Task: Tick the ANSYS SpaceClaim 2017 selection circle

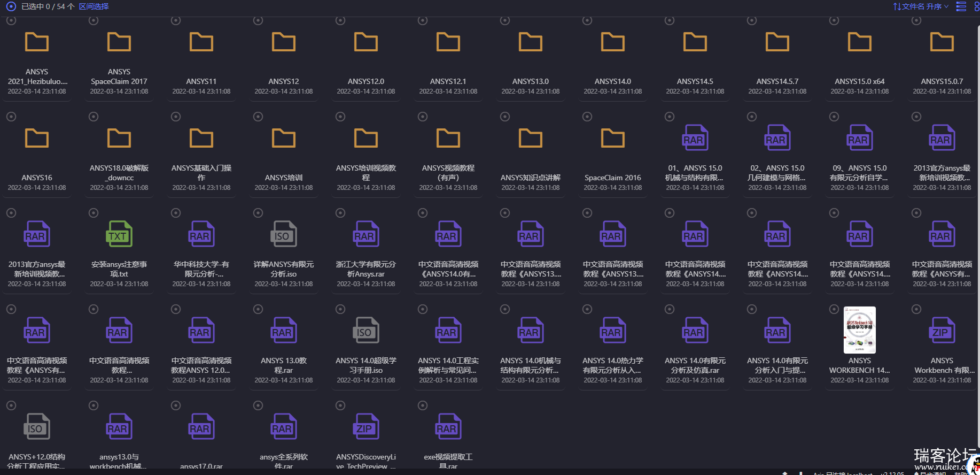Action: [94, 20]
